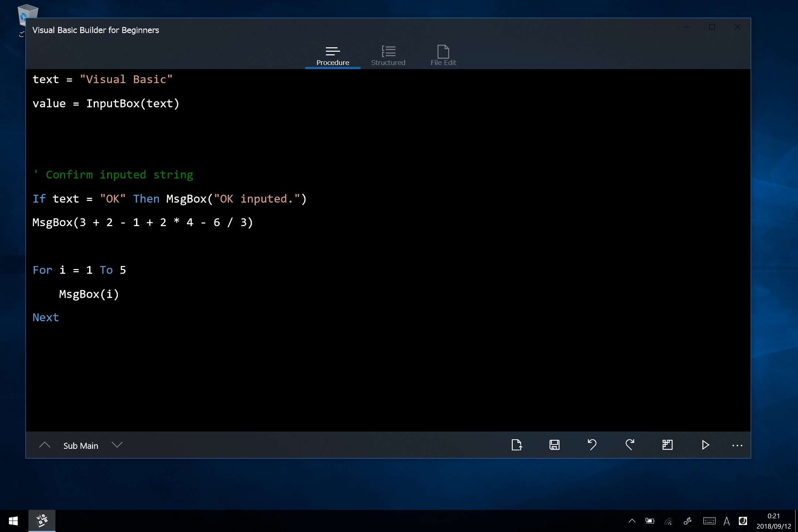This screenshot has height=532, width=798.
Task: Click the redo arrow icon
Action: (630, 445)
